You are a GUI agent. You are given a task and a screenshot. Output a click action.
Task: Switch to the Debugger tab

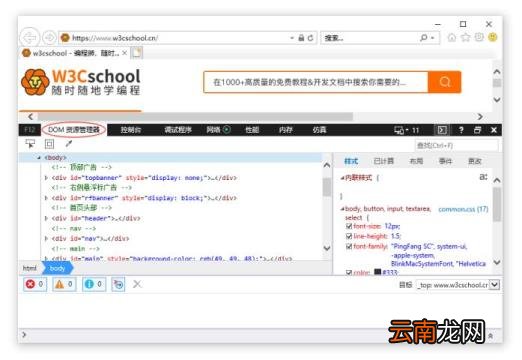coord(178,130)
